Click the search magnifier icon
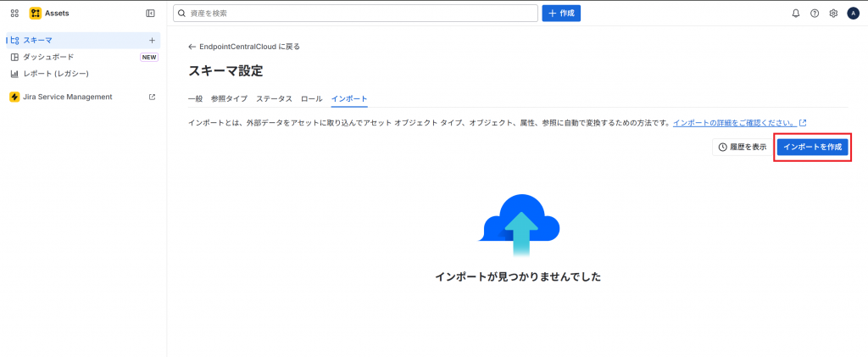Viewport: 868px width, 357px height. click(181, 14)
